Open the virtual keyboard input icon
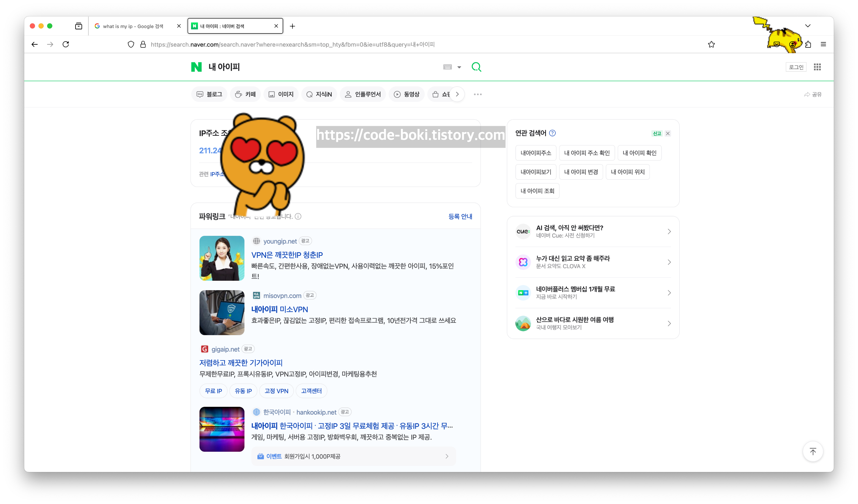858x504 pixels. 447,67
